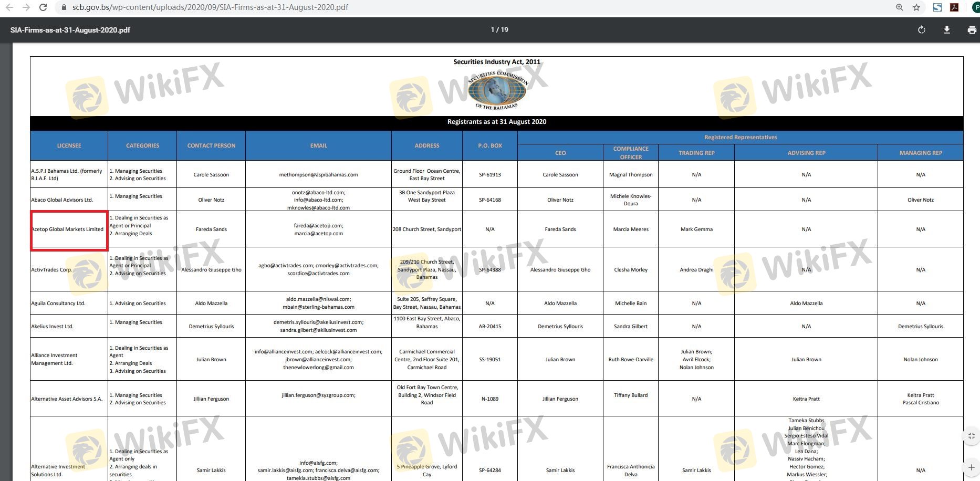Click compliance officer Clesha Morley
The width and height of the screenshot is (980, 481).
point(631,270)
